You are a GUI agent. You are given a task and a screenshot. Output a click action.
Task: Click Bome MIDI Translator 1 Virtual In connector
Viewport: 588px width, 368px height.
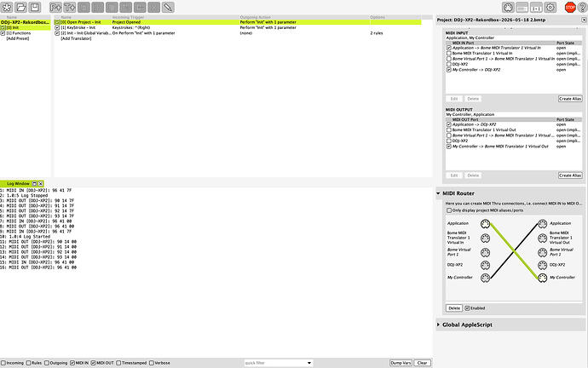coord(485,238)
